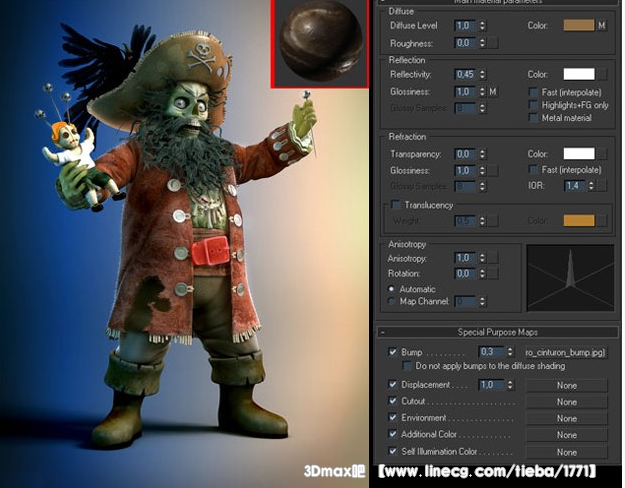Screen dimensions: 625x488
Task: Click the map slot button beside Reflection Color
Action: point(602,74)
